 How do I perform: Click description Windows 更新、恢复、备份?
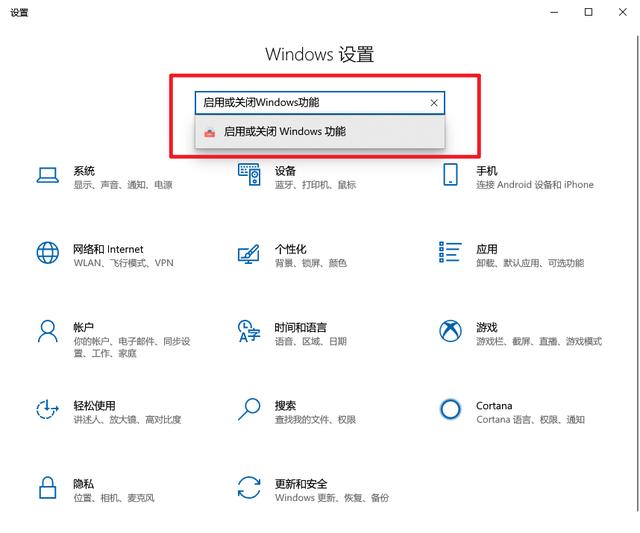pyautogui.click(x=331, y=498)
